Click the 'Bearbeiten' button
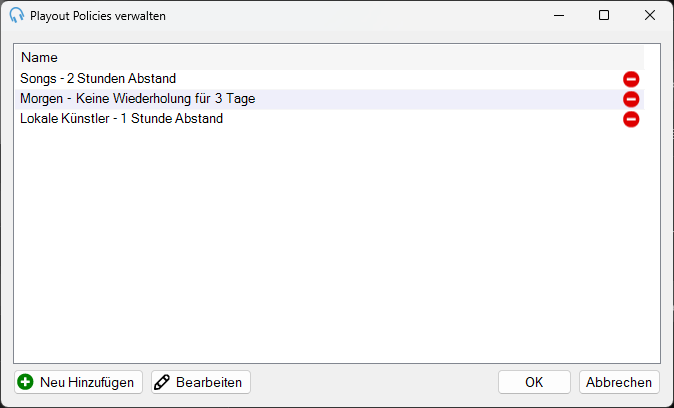The width and height of the screenshot is (674, 408). point(201,382)
